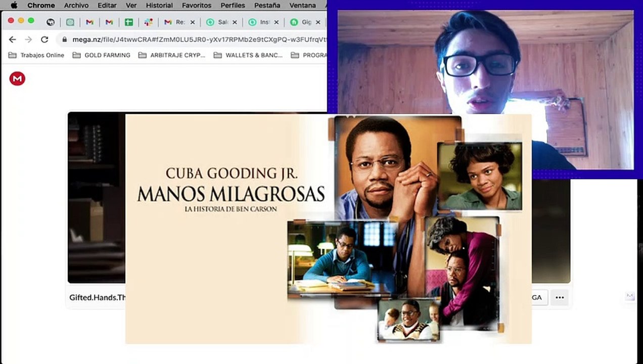
Task: Click the webcam video overlay
Action: (485, 89)
